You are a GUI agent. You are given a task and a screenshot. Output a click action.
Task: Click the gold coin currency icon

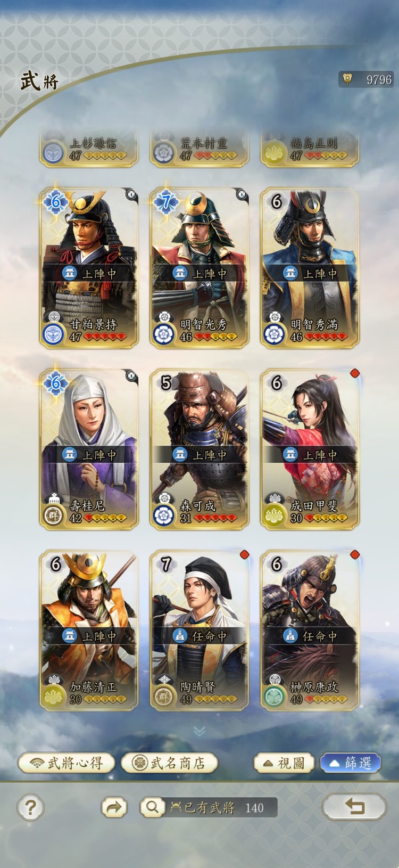click(347, 80)
